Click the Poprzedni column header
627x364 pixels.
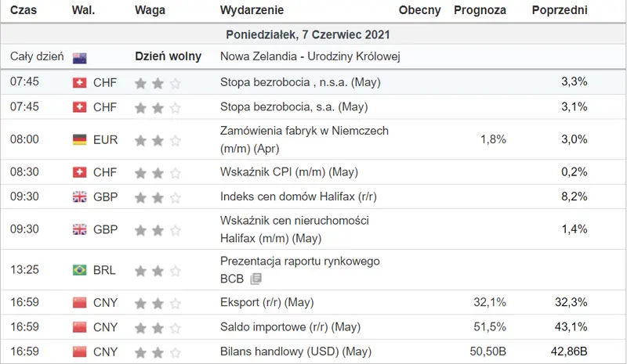click(x=560, y=10)
